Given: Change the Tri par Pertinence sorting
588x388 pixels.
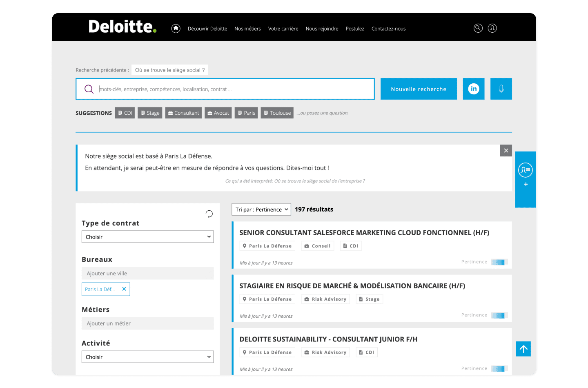Looking at the screenshot, I should [261, 210].
